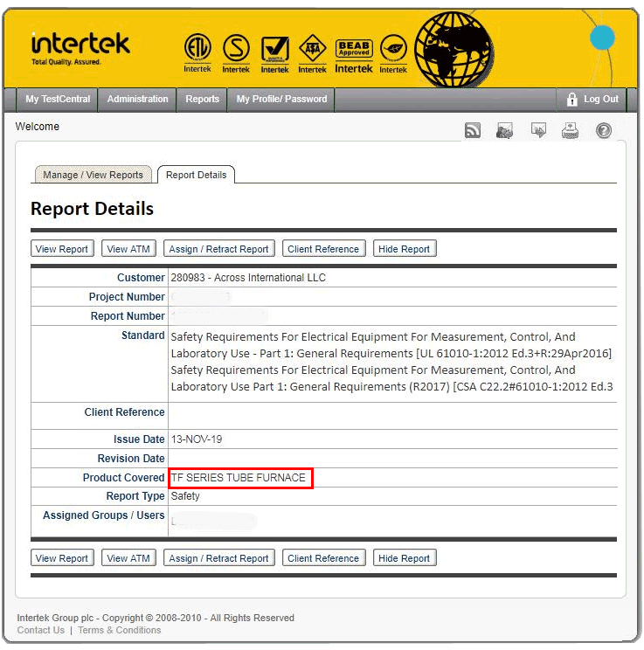This screenshot has height=650, width=644.
Task: Click the Intertek logo in header
Action: [80, 46]
